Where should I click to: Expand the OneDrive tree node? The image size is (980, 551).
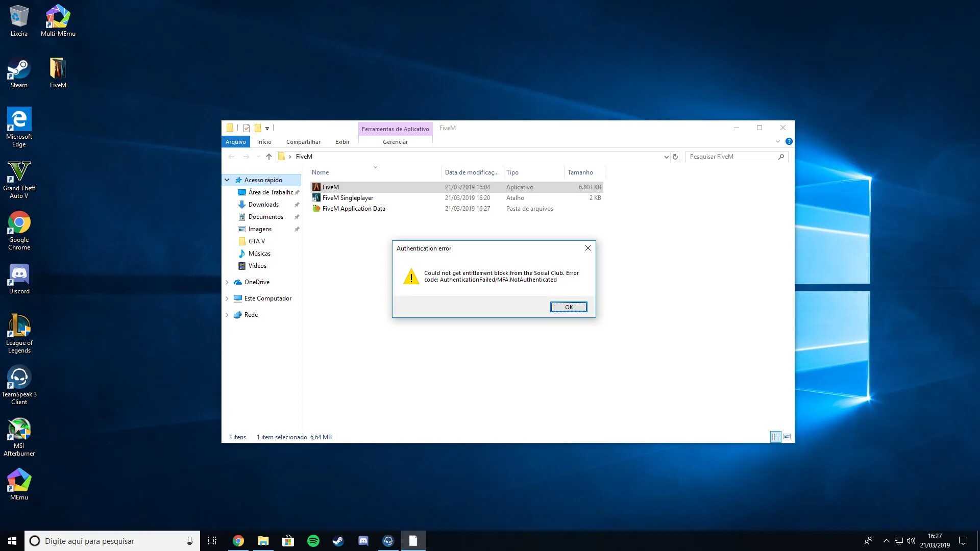pyautogui.click(x=227, y=282)
